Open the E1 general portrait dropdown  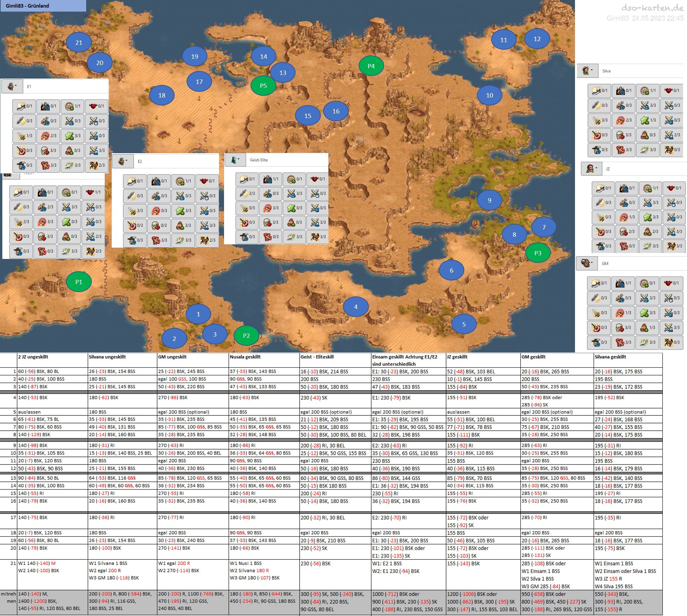pos(12,86)
